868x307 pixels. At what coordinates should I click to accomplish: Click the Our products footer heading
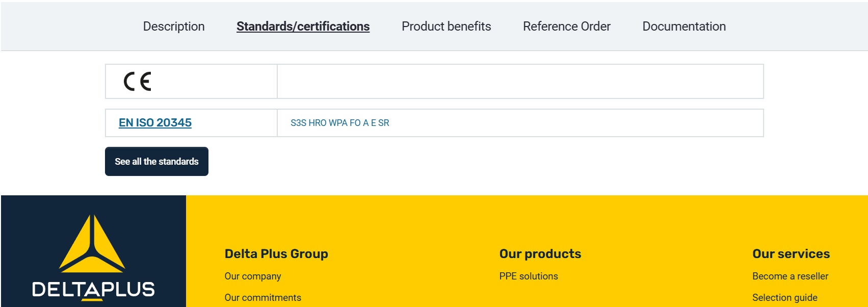click(x=540, y=254)
